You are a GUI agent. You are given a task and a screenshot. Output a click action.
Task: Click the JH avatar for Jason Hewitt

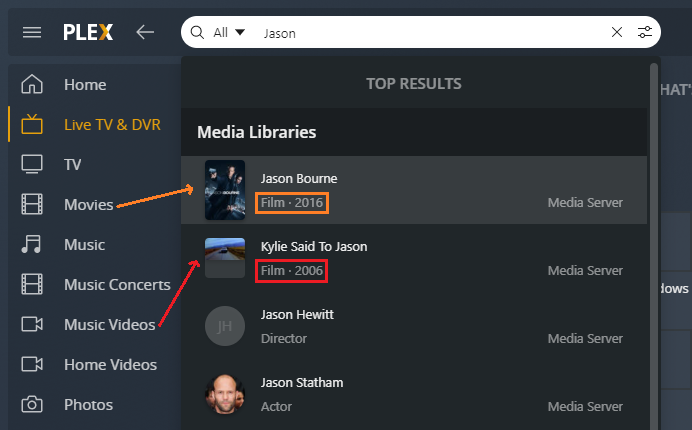(225, 326)
